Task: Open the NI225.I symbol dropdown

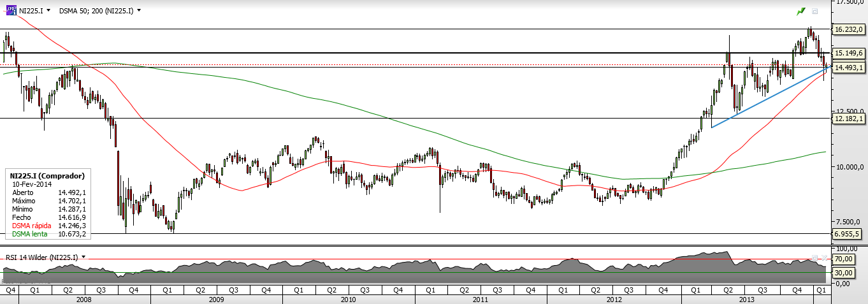Action: 47,11
